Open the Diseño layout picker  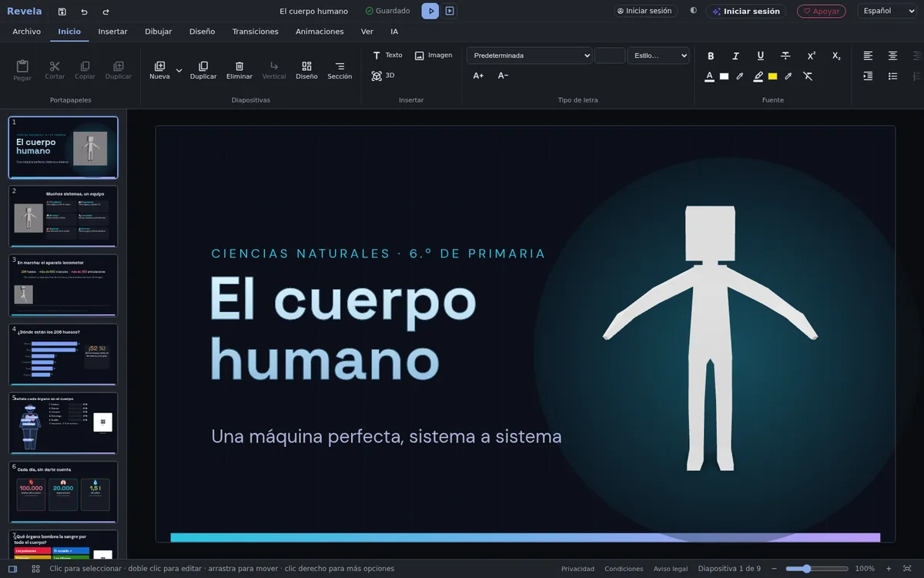click(306, 70)
